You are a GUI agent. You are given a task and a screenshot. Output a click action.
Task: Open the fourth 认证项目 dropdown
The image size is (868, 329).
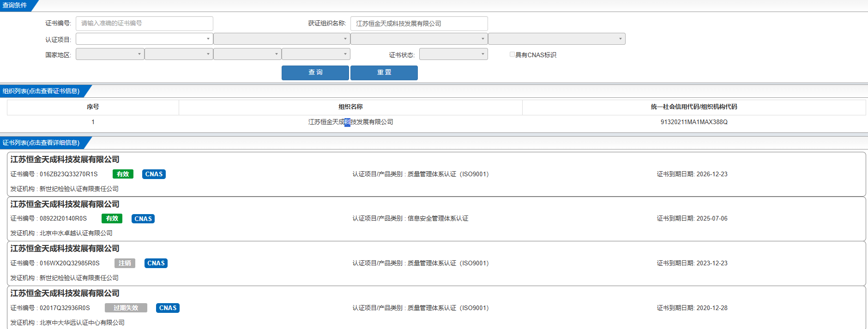tap(556, 39)
